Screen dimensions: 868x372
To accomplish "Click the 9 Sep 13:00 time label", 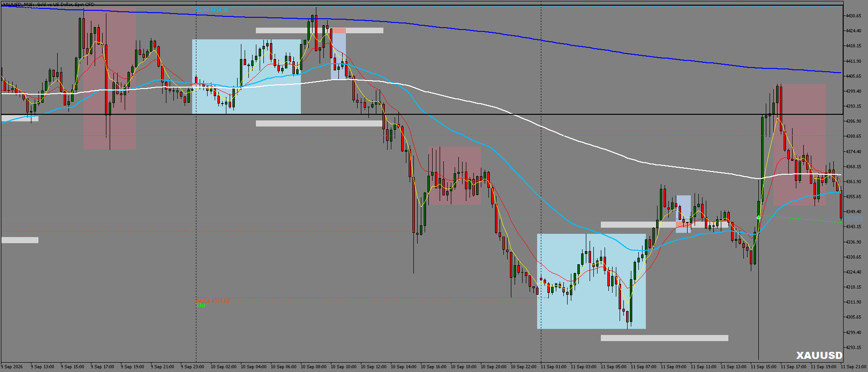I will [x=43, y=367].
